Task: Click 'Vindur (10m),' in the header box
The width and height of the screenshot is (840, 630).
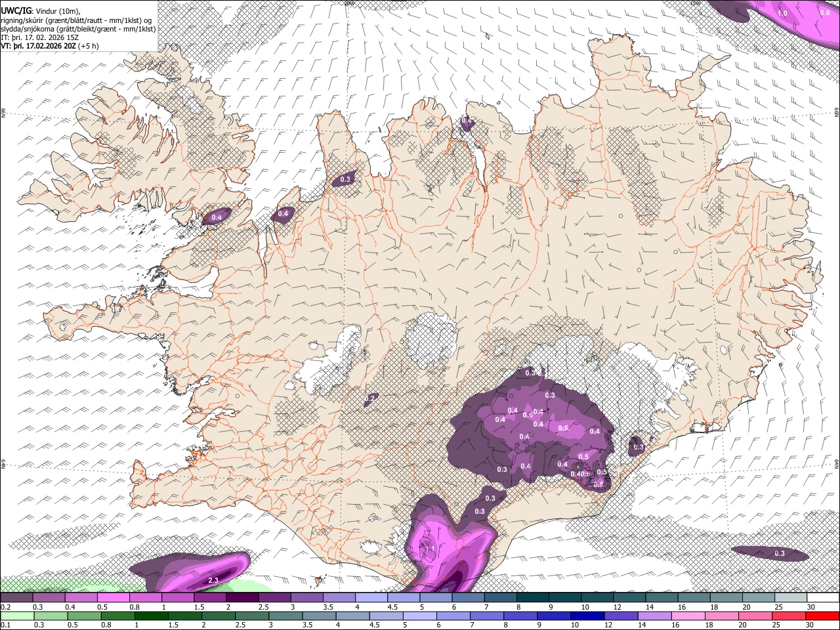Action: (x=58, y=10)
